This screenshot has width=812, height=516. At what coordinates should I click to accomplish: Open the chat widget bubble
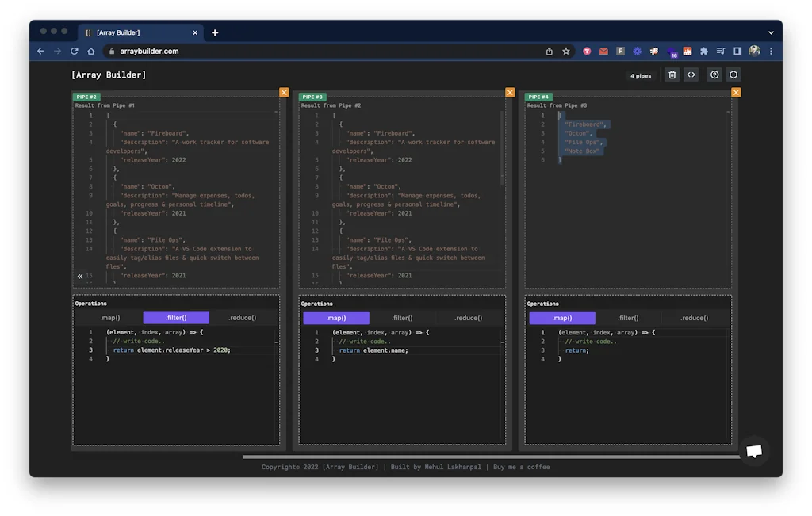point(754,451)
